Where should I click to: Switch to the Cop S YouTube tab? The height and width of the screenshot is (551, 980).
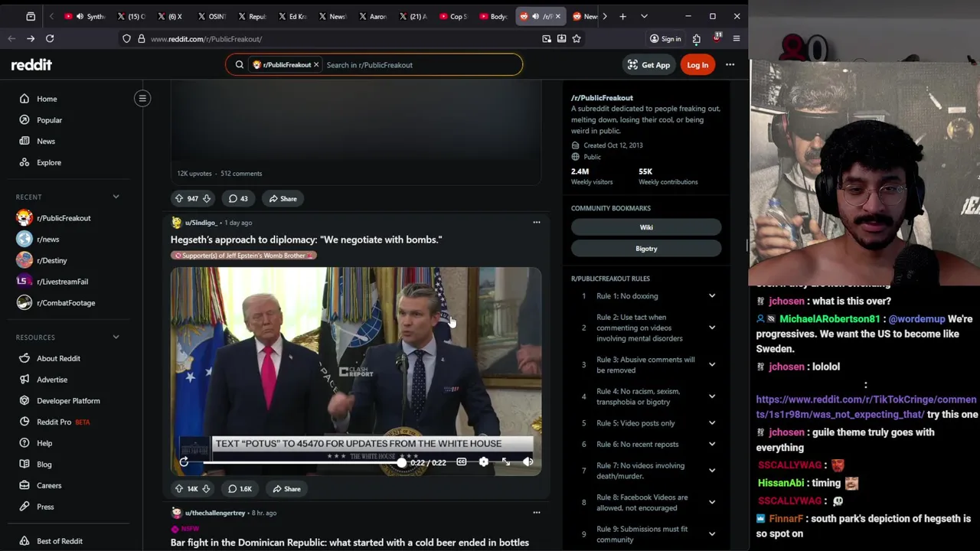[x=453, y=16]
